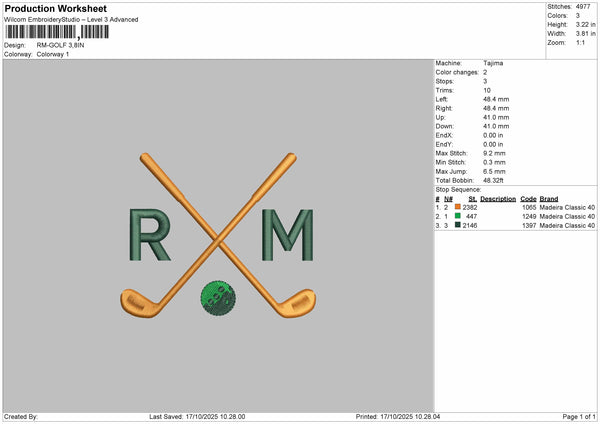This screenshot has width=600, height=424.
Task: Click the Max Stitch value 9.2 mm
Action: coord(494,153)
